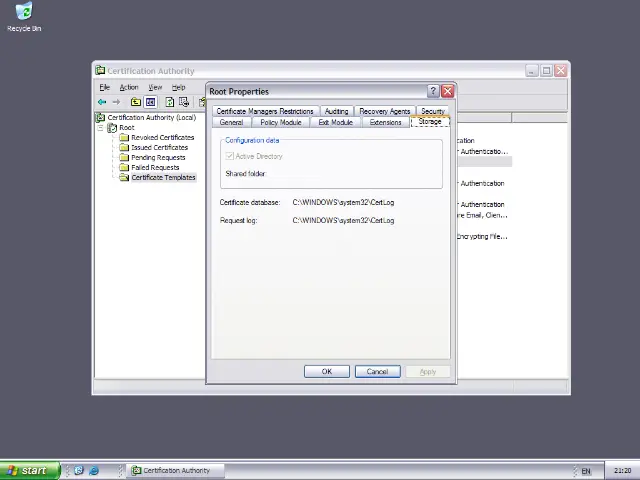Screen dimensions: 640x480
Task: Click the OK button
Action: 327,371
